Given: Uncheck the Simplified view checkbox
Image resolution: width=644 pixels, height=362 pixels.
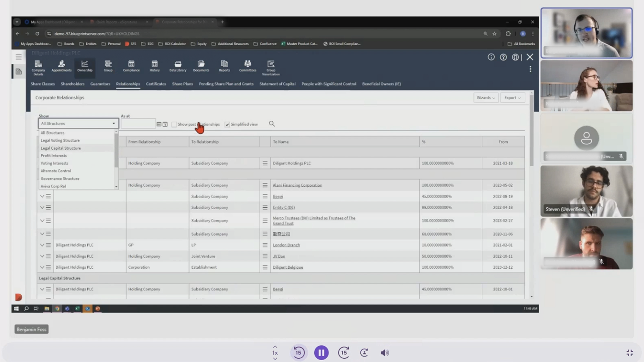Looking at the screenshot, I should click(x=227, y=124).
